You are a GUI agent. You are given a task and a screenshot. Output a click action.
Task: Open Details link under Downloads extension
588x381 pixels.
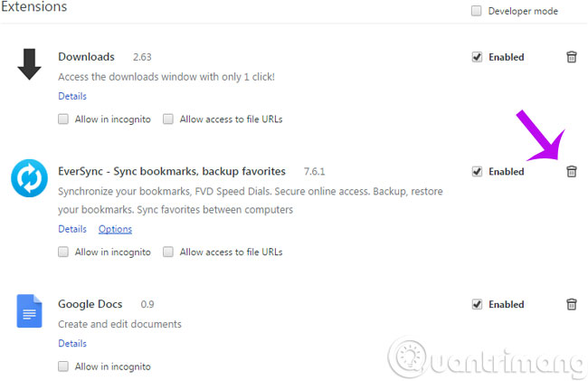(72, 96)
